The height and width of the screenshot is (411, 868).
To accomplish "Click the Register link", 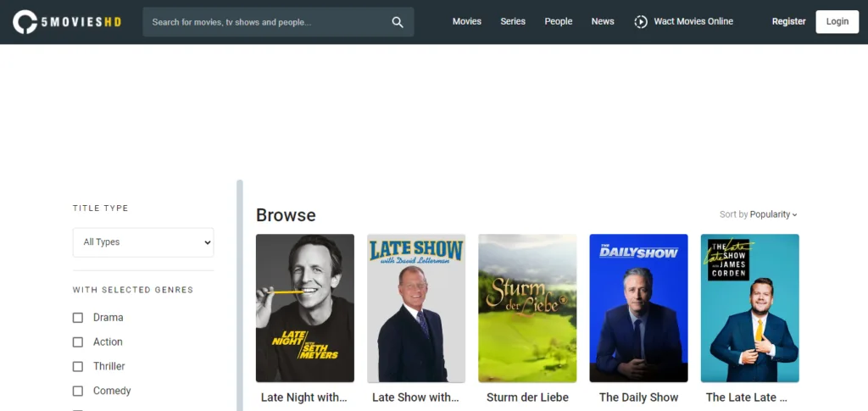I will click(789, 21).
